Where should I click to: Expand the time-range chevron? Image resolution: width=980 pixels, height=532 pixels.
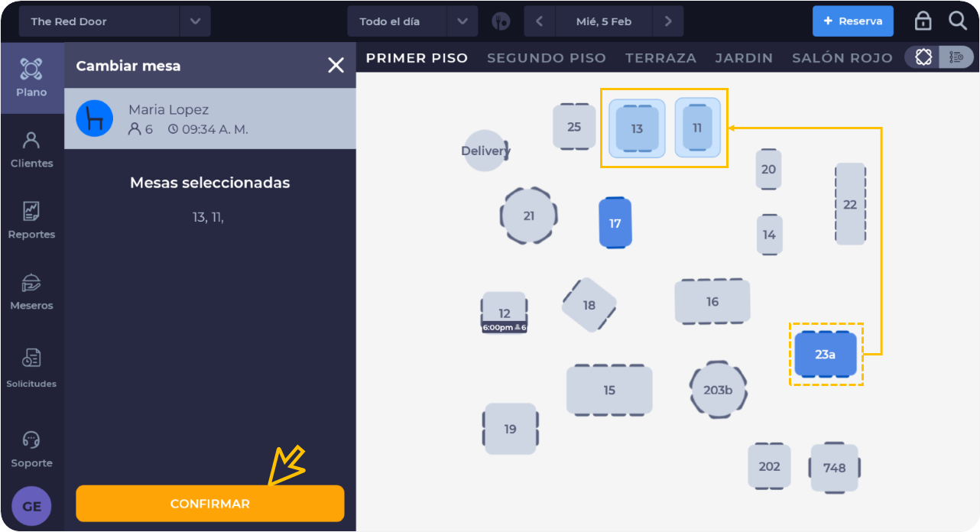pyautogui.click(x=462, y=21)
